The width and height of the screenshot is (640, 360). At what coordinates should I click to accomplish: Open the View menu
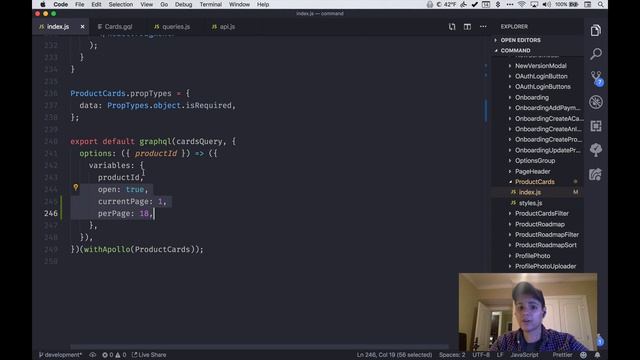click(x=147, y=4)
